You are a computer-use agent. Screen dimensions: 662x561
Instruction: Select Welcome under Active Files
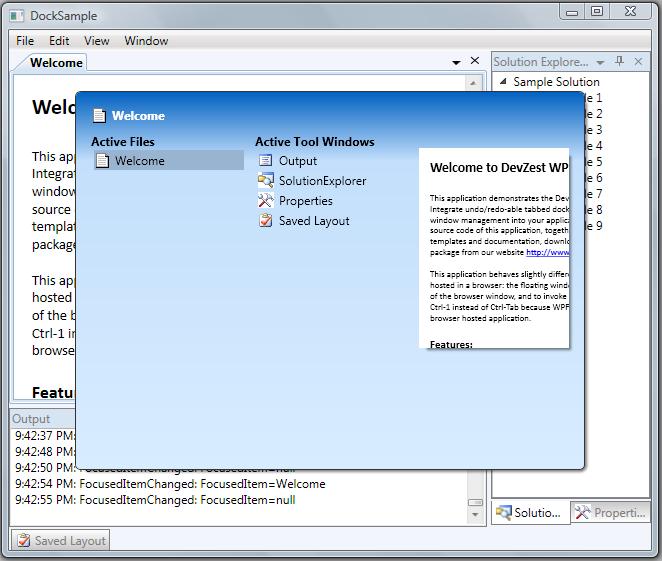pos(168,160)
